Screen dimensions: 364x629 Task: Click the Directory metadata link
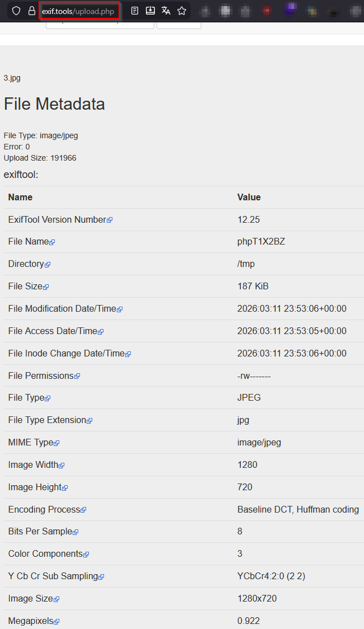coord(26,264)
